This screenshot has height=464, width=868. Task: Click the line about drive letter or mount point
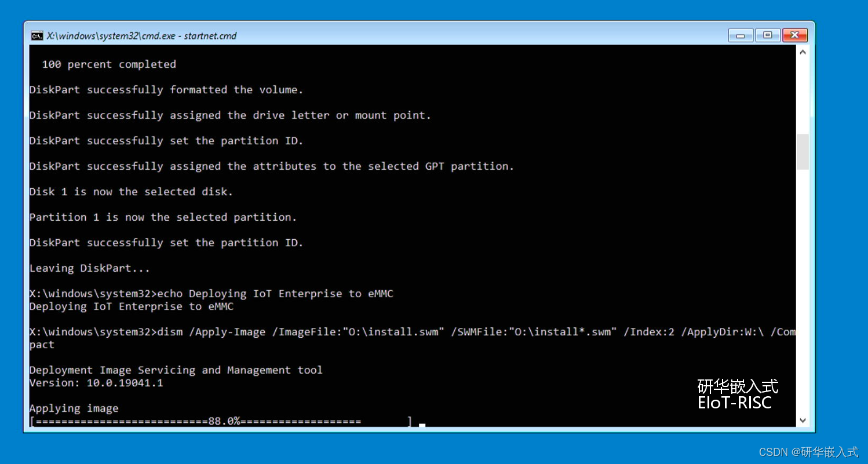click(231, 115)
